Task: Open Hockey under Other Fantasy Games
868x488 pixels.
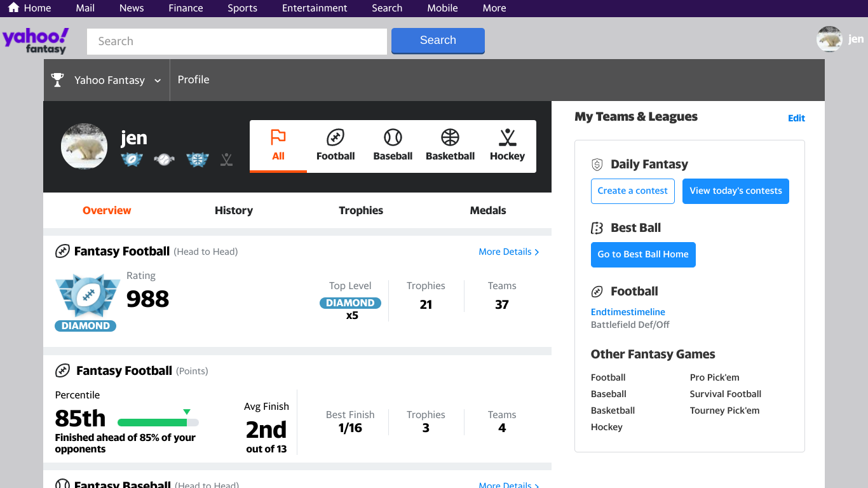Action: [x=607, y=427]
